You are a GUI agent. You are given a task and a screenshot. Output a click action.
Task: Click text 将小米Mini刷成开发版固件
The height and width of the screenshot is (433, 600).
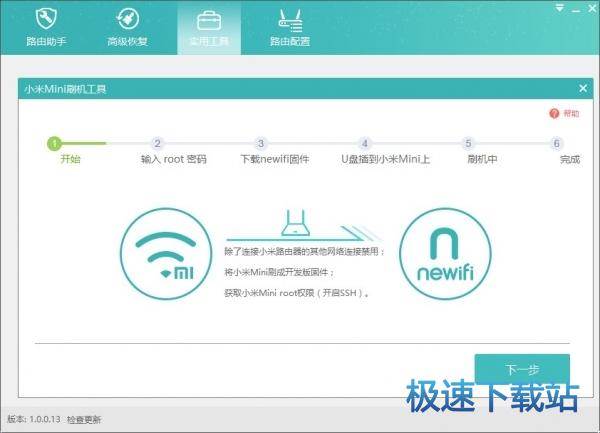pyautogui.click(x=277, y=272)
